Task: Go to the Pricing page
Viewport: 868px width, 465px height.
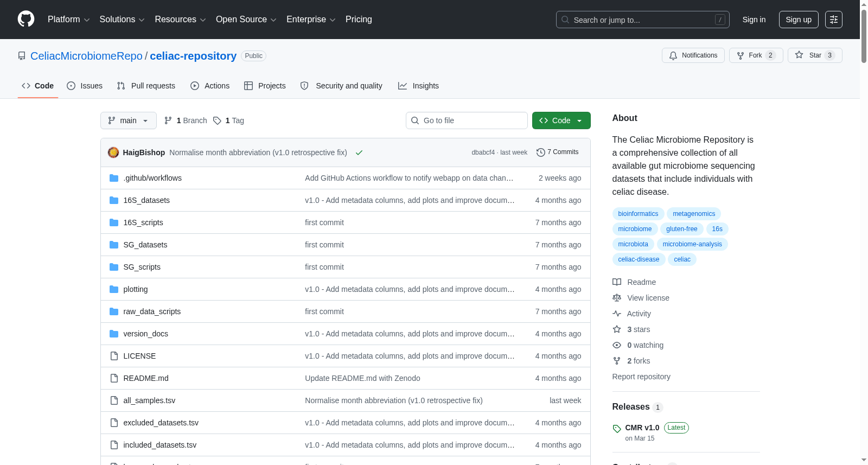Action: click(359, 20)
